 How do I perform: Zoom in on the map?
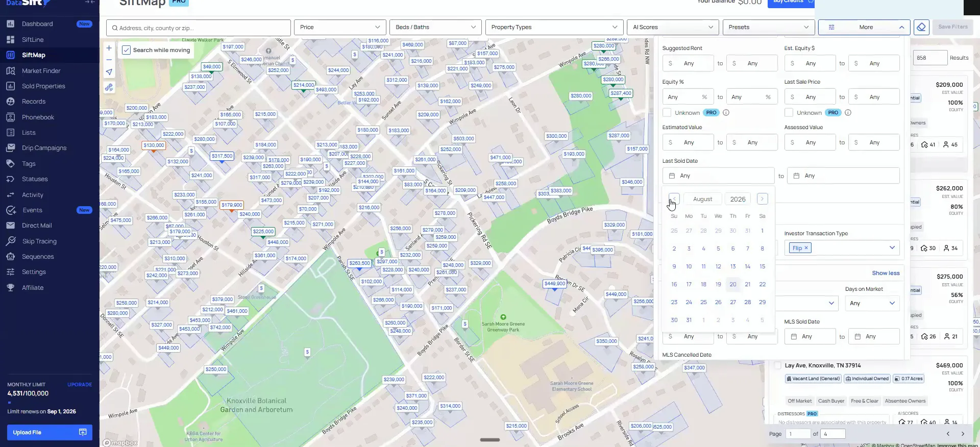(x=109, y=48)
